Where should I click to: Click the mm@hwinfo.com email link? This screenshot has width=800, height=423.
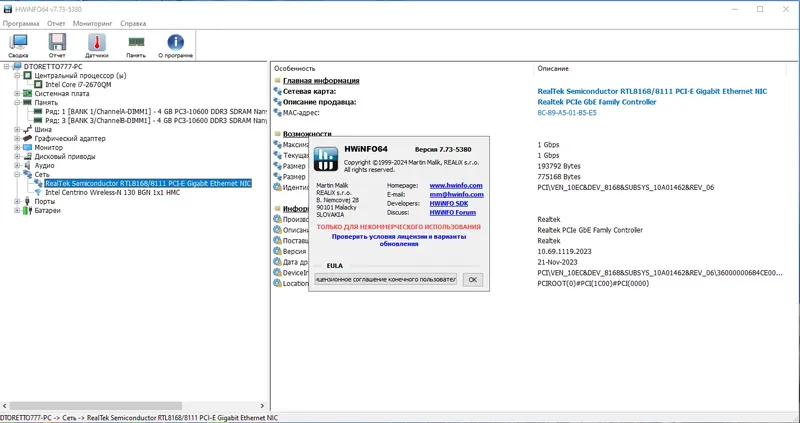click(x=456, y=194)
